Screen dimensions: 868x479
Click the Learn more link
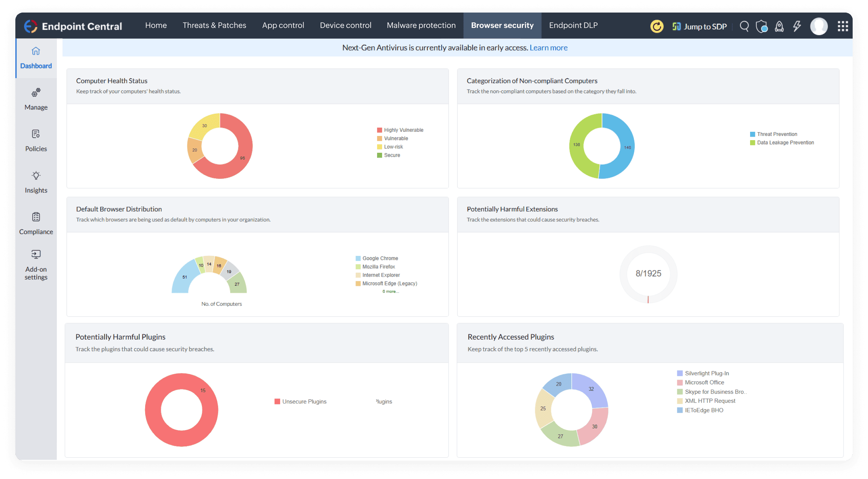(x=548, y=48)
